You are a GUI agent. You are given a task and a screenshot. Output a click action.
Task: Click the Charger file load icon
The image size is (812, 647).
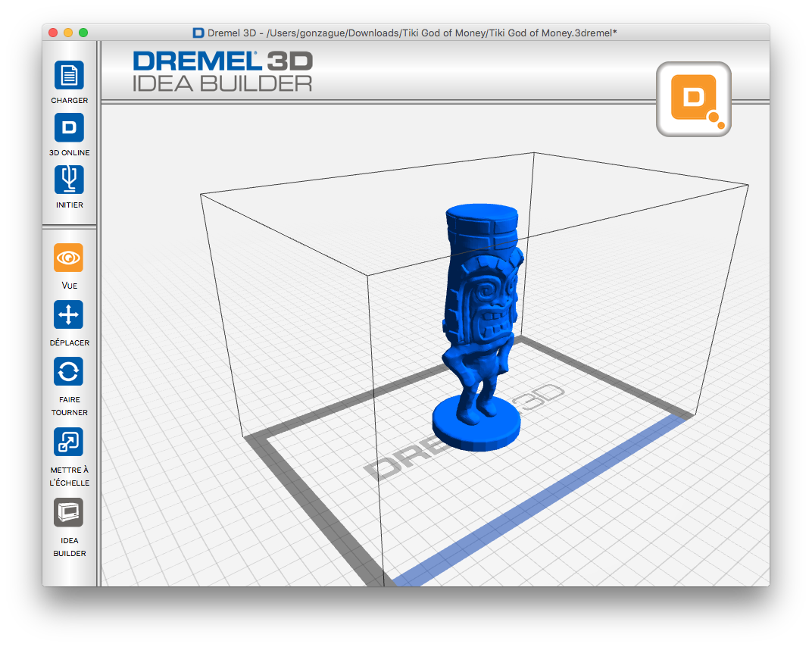pyautogui.click(x=69, y=76)
